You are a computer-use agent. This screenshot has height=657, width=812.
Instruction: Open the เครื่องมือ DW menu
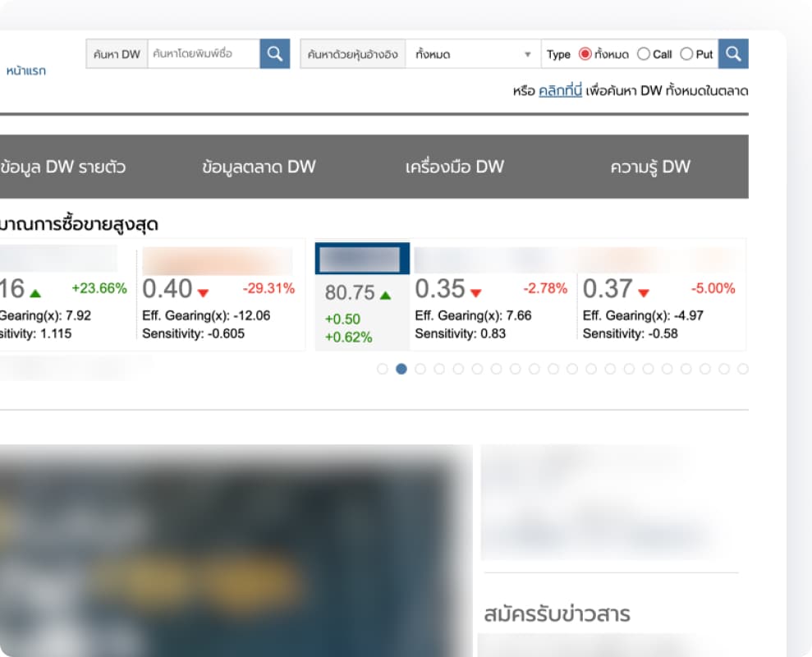(x=455, y=167)
